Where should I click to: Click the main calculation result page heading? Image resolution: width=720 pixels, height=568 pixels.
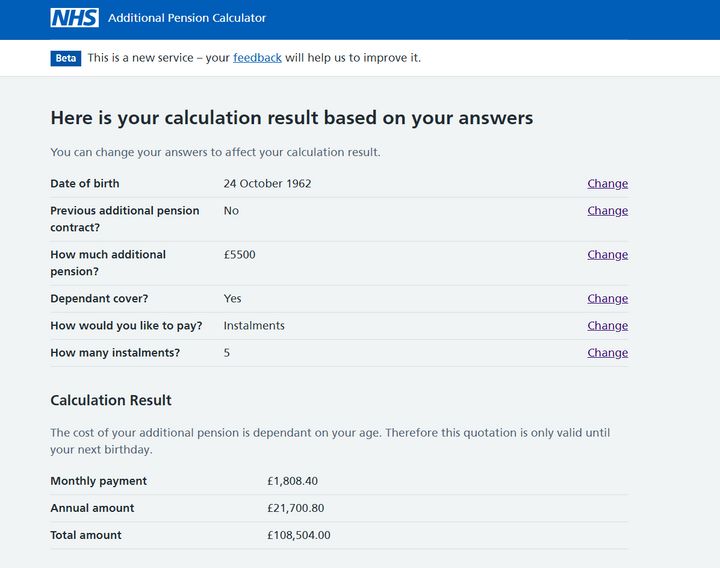point(291,118)
